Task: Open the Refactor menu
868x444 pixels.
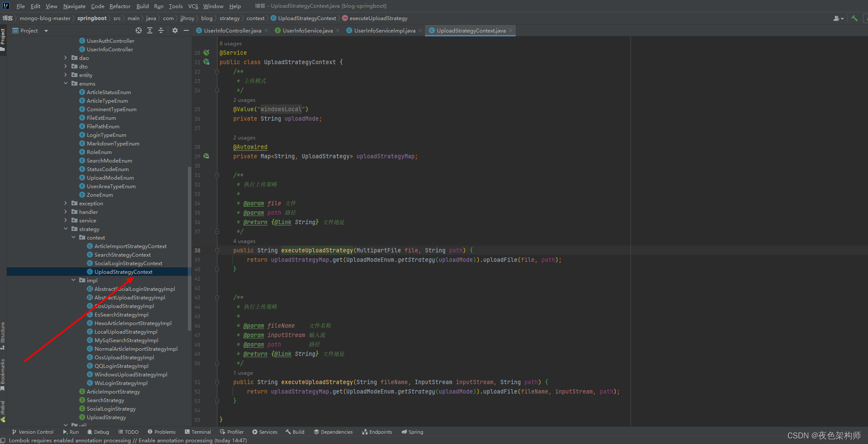Action: pos(120,6)
